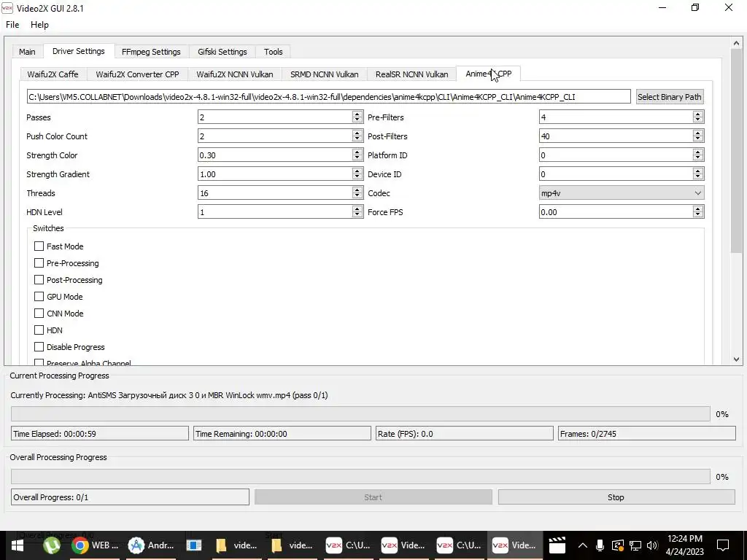Enable the Fast Mode checkbox
The image size is (747, 560).
click(39, 246)
